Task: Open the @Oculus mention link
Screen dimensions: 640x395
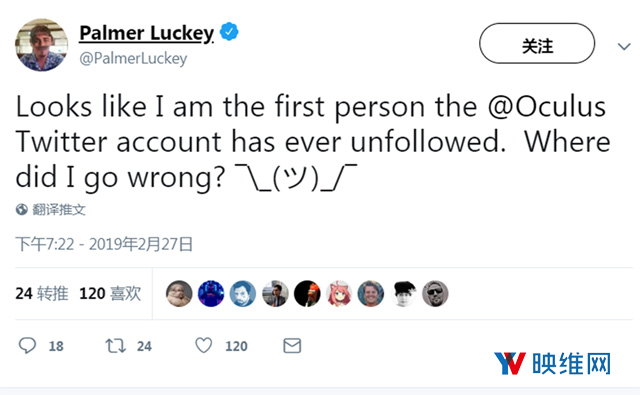Action: coord(547,107)
